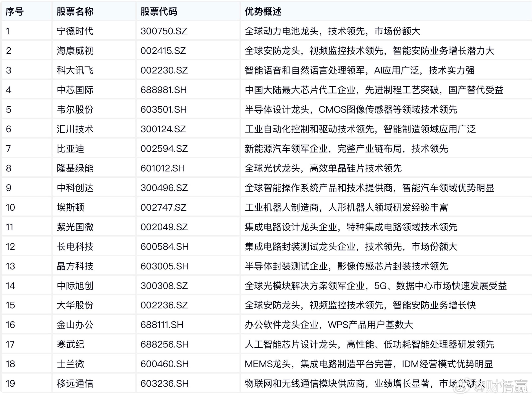The height and width of the screenshot is (399, 532).
Task: Select the stock name 比亚迪
Action: click(x=70, y=149)
